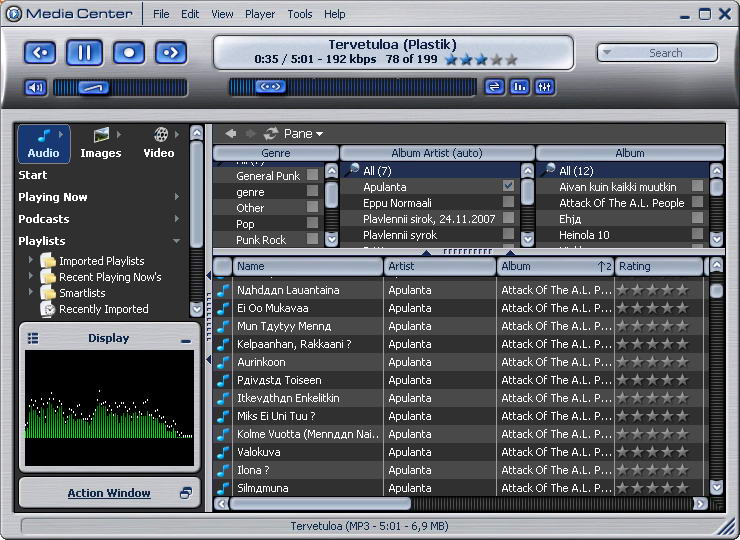
Task: Mute audio with the speaker icon
Action: pyautogui.click(x=36, y=87)
